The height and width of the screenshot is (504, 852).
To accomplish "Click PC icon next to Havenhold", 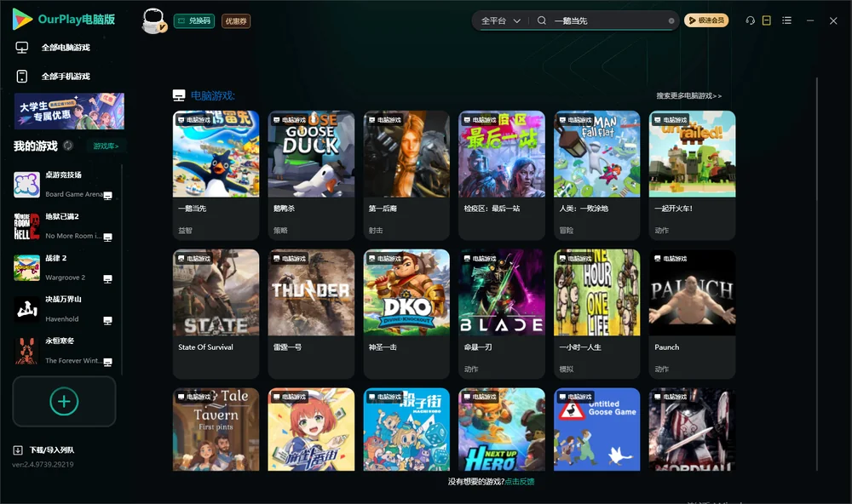I will (x=107, y=321).
